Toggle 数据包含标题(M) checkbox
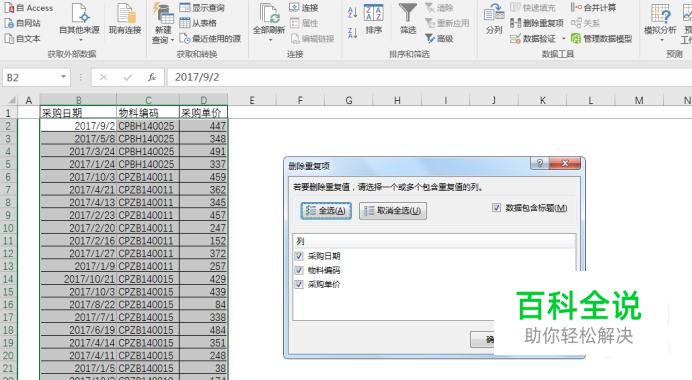 496,207
